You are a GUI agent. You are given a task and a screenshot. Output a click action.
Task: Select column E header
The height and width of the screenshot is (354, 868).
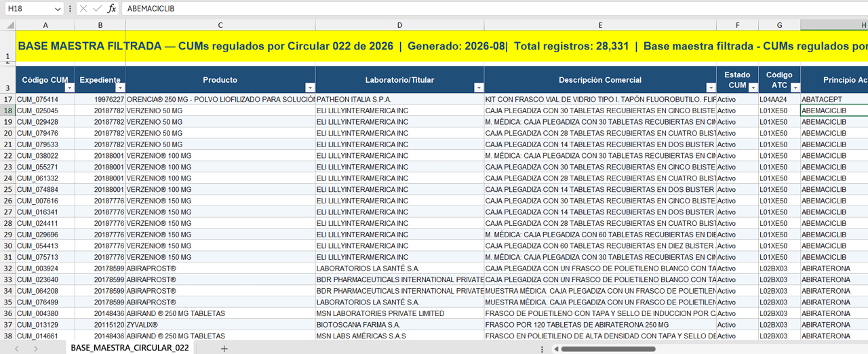pos(600,25)
